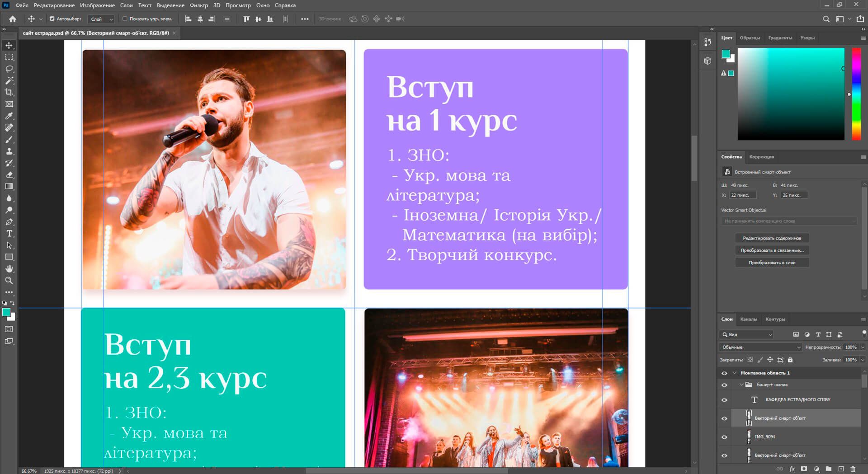Open search in the options bar
The height and width of the screenshot is (474, 868).
point(826,19)
